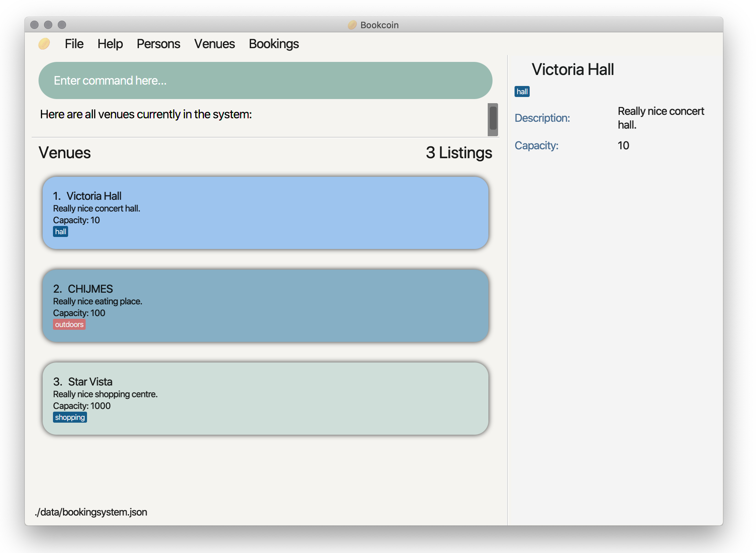Click 'Really nice eating place.' description text

[x=98, y=301]
